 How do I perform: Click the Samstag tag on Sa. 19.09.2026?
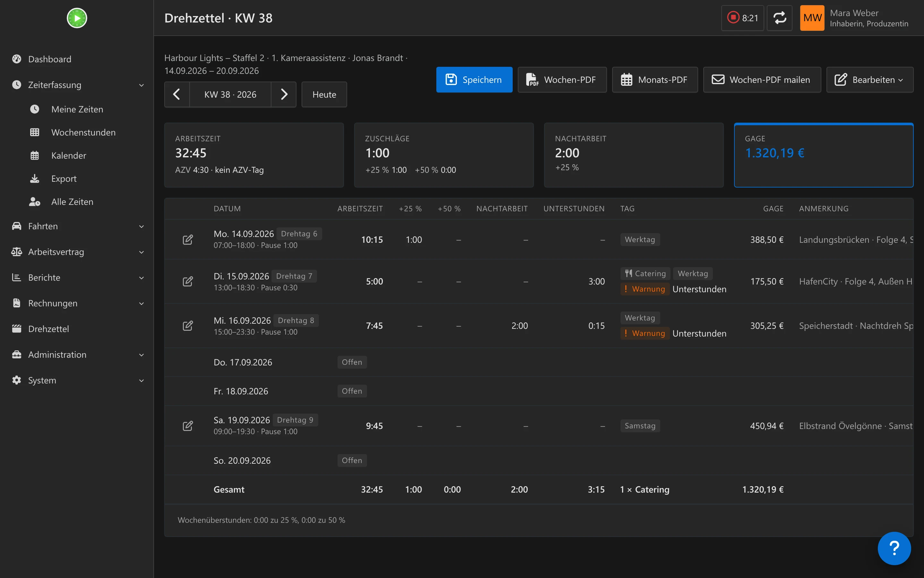(x=640, y=426)
